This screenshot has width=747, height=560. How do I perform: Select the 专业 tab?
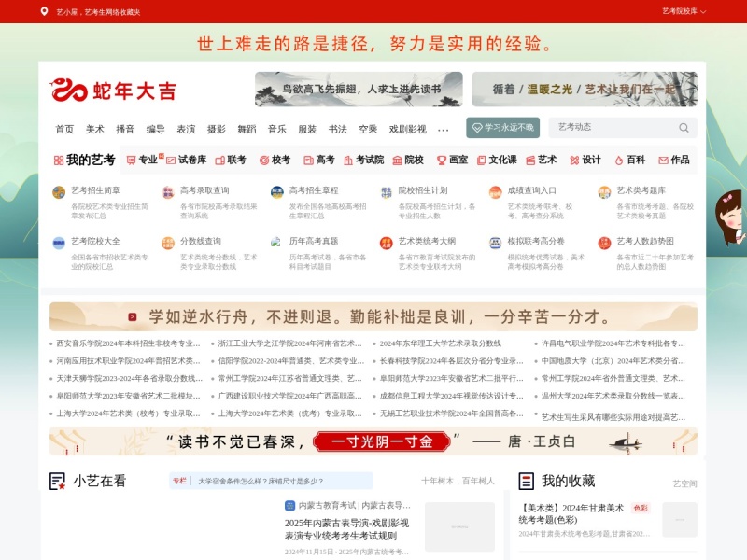(143, 160)
